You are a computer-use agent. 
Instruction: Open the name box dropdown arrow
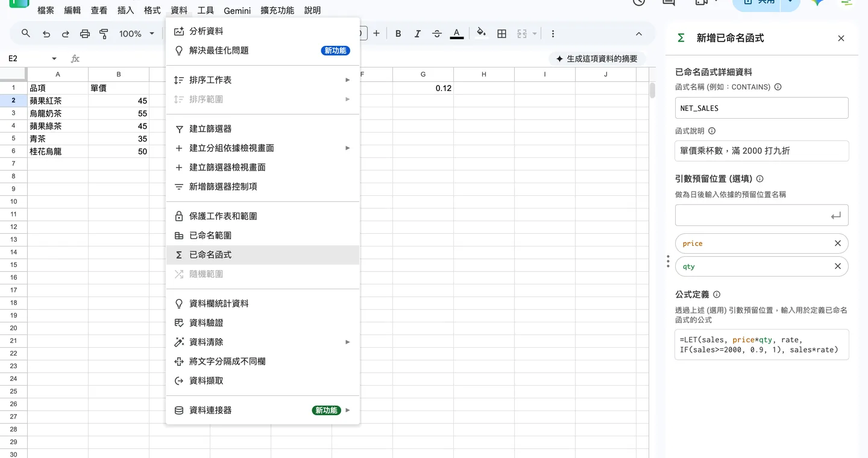click(54, 58)
